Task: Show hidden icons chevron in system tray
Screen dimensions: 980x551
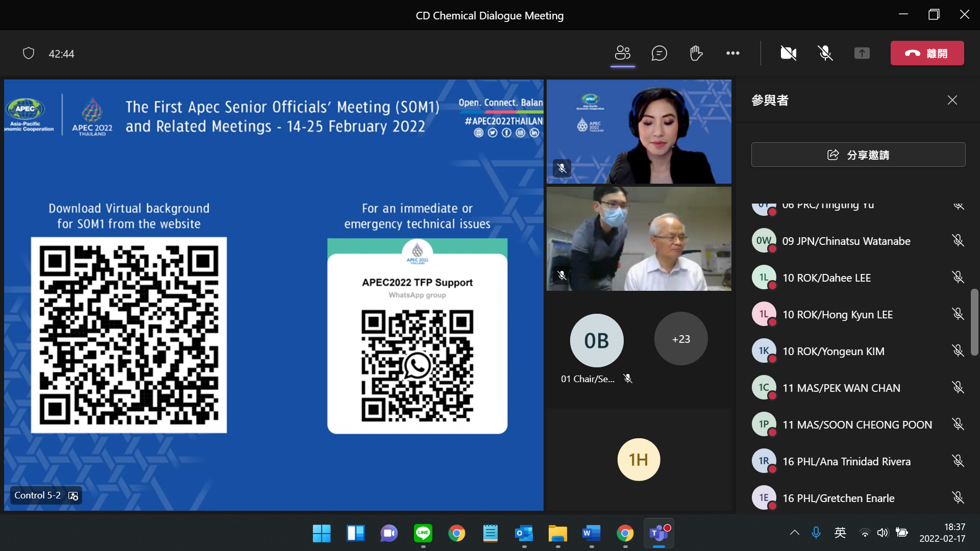Action: pyautogui.click(x=794, y=533)
